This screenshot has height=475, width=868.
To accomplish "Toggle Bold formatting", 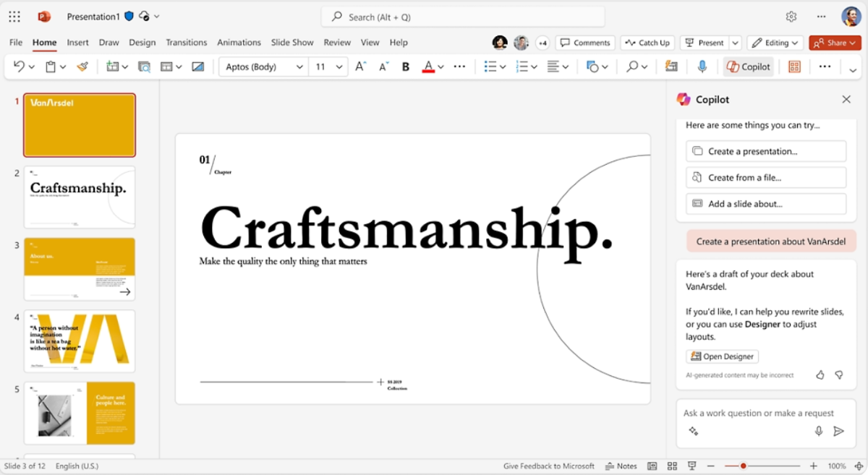I will (406, 67).
